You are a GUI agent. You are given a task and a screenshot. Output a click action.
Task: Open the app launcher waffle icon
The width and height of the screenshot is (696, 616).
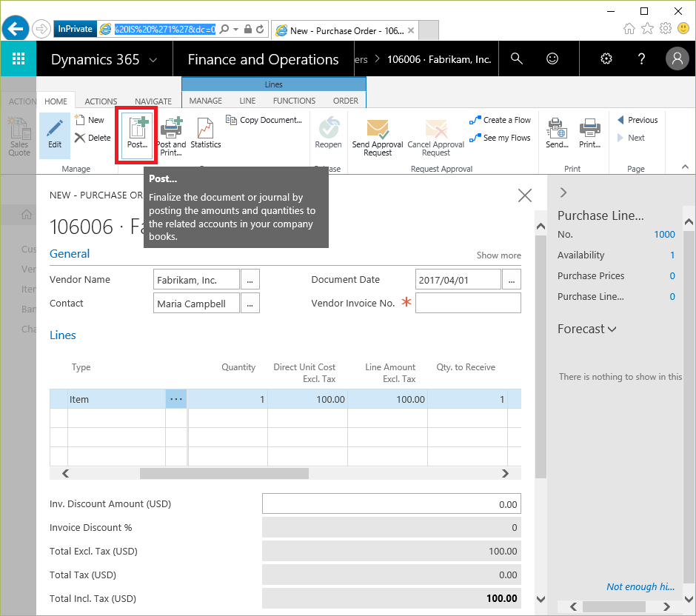tap(19, 58)
